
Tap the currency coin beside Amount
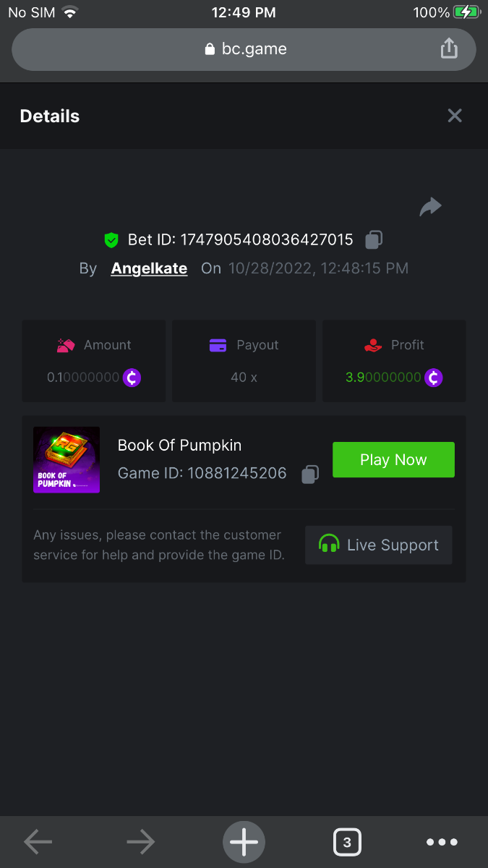(x=132, y=378)
